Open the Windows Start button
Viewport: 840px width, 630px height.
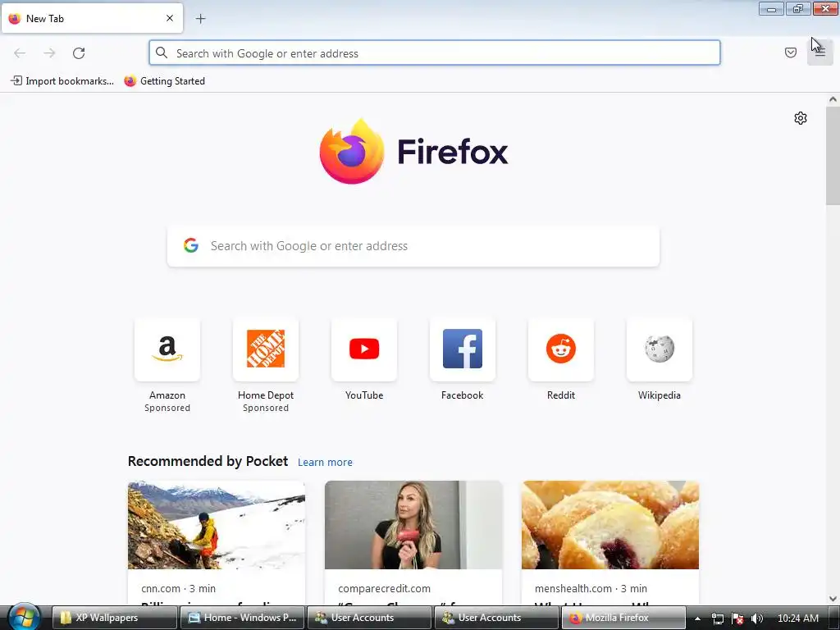[x=24, y=617]
